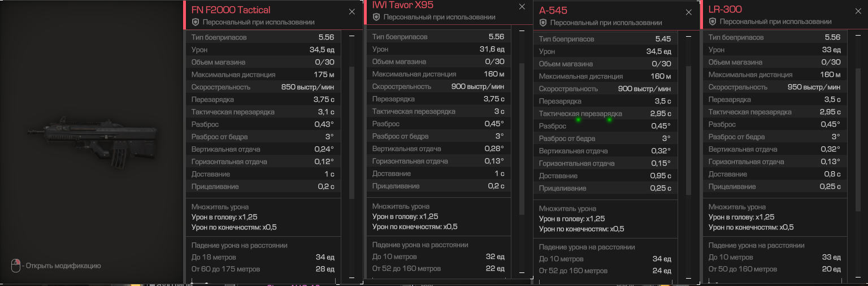This screenshot has height=286, width=868.
Task: Click Доставание 0,95 с in A-545 panel
Action: point(605,176)
